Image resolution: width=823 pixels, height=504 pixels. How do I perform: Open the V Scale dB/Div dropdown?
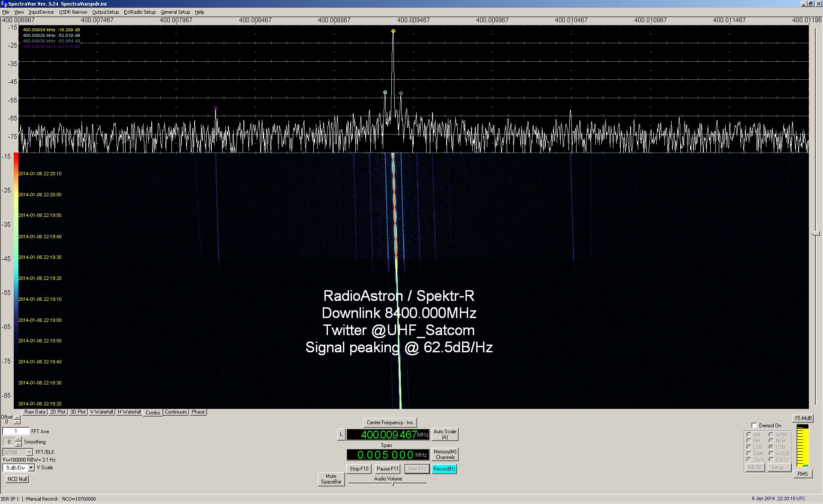[x=31, y=468]
